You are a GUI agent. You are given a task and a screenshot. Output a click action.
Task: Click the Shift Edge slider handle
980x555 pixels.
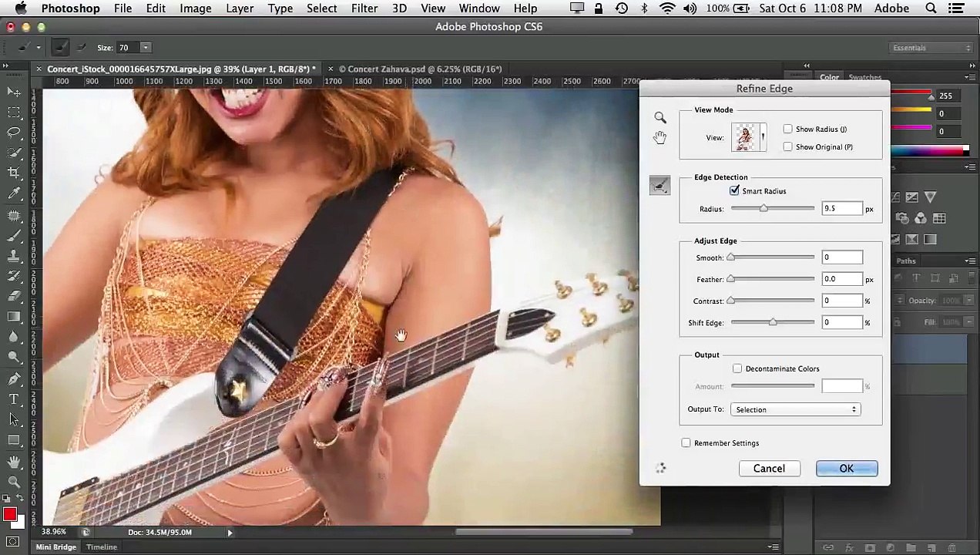click(773, 323)
